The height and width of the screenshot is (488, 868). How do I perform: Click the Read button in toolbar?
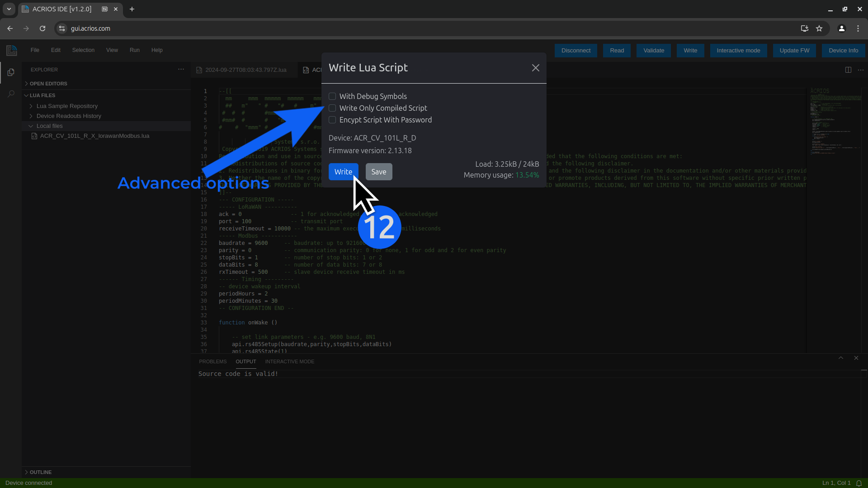tap(617, 50)
